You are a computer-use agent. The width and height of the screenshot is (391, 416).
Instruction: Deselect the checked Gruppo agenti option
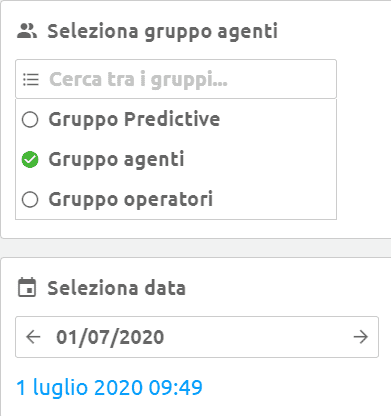[x=30, y=159]
